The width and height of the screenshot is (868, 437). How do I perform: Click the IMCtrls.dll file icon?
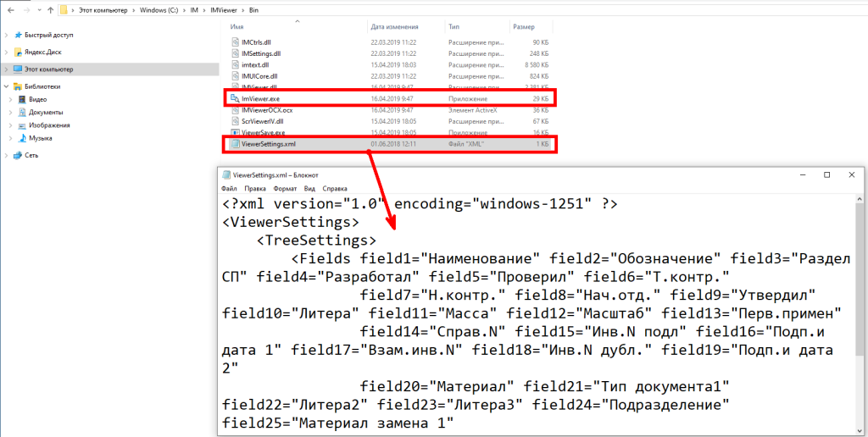click(x=235, y=41)
